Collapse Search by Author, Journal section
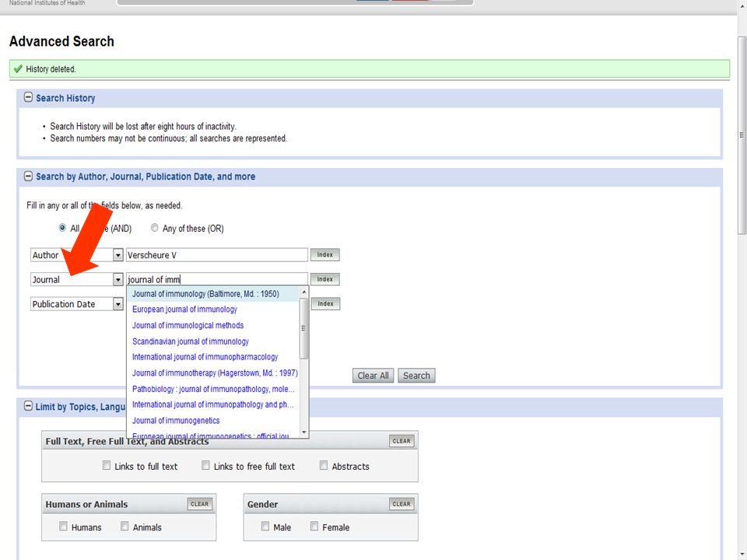 click(x=28, y=177)
